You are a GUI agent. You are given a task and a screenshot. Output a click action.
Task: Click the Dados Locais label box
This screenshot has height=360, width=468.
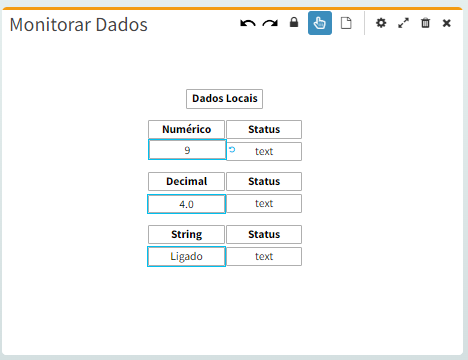point(224,99)
